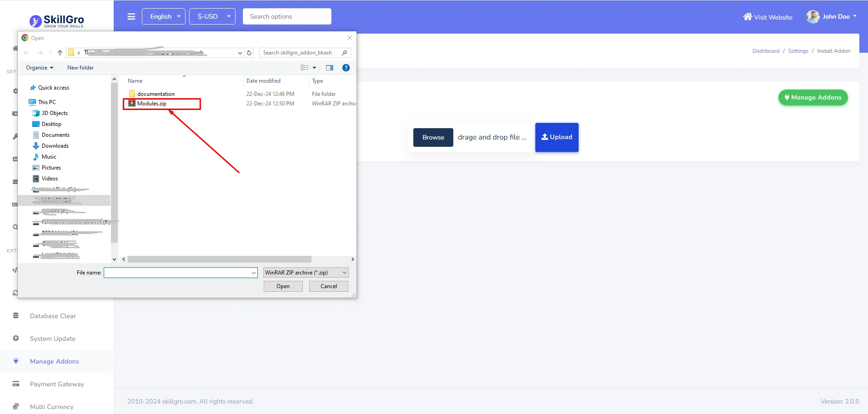
Task: Open the Organise menu
Action: point(40,68)
